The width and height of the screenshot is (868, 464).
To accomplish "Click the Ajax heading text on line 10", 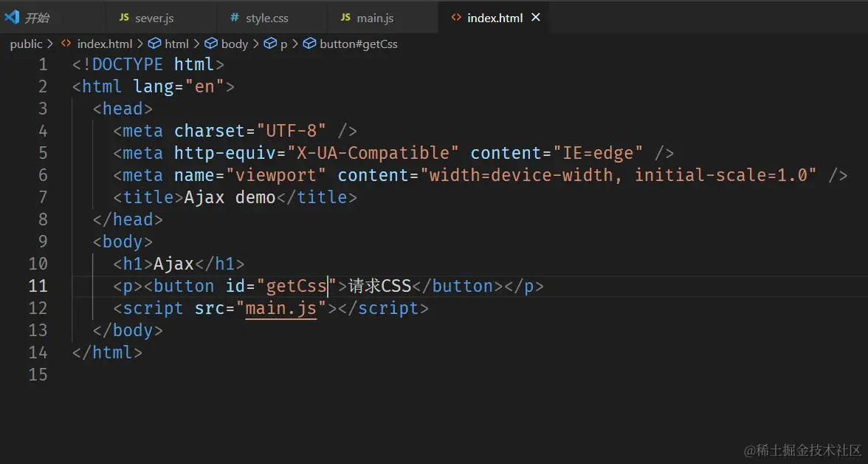I will pos(174,264).
